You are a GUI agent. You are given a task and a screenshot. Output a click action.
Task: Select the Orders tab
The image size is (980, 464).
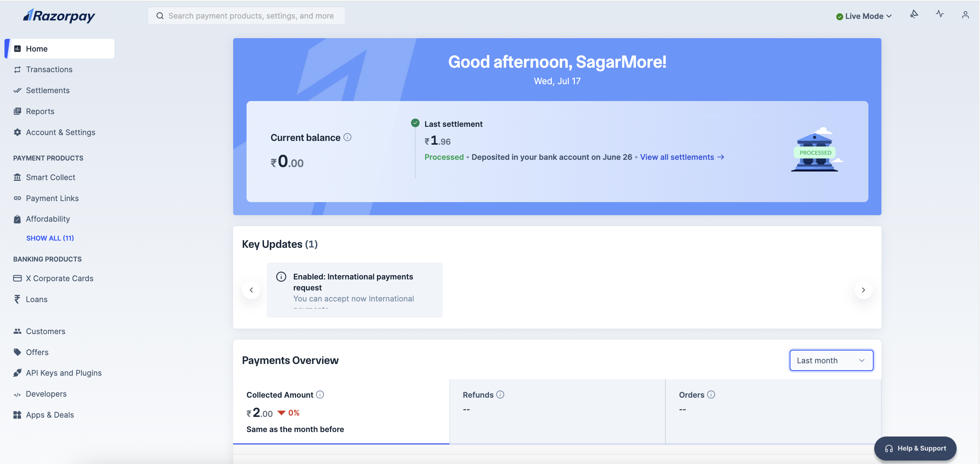coord(773,411)
